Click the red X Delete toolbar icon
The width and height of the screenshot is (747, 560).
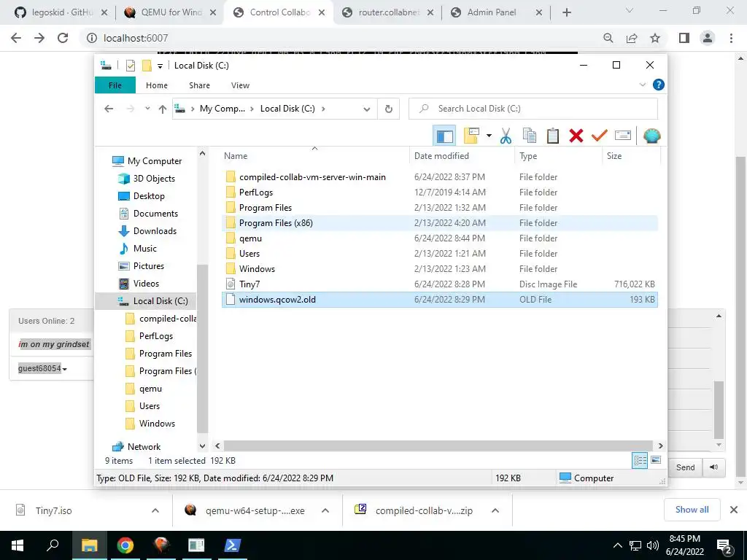pyautogui.click(x=576, y=136)
